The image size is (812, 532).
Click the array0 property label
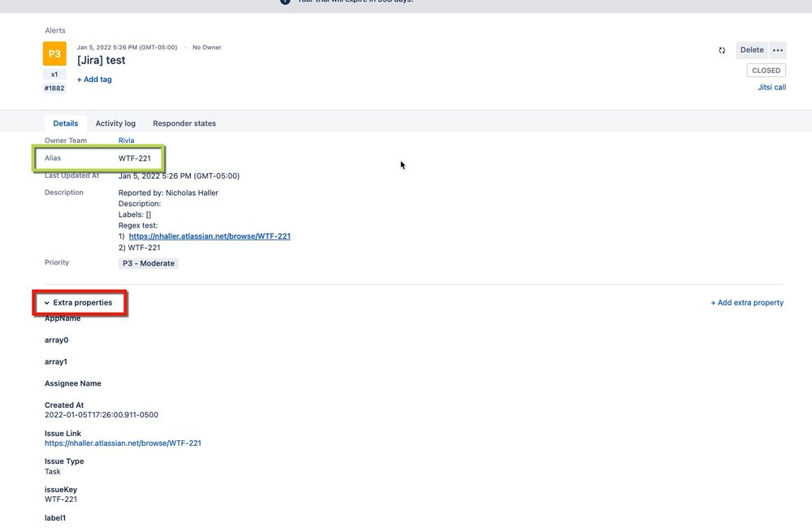pyautogui.click(x=56, y=340)
